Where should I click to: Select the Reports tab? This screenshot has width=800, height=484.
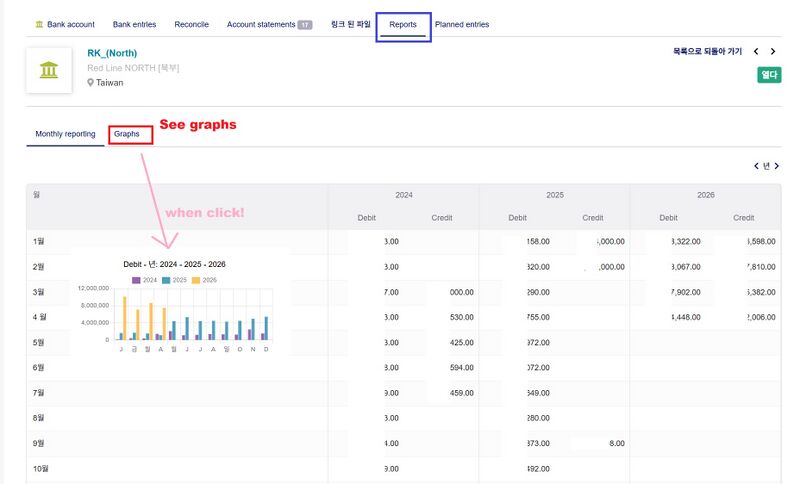tap(403, 24)
